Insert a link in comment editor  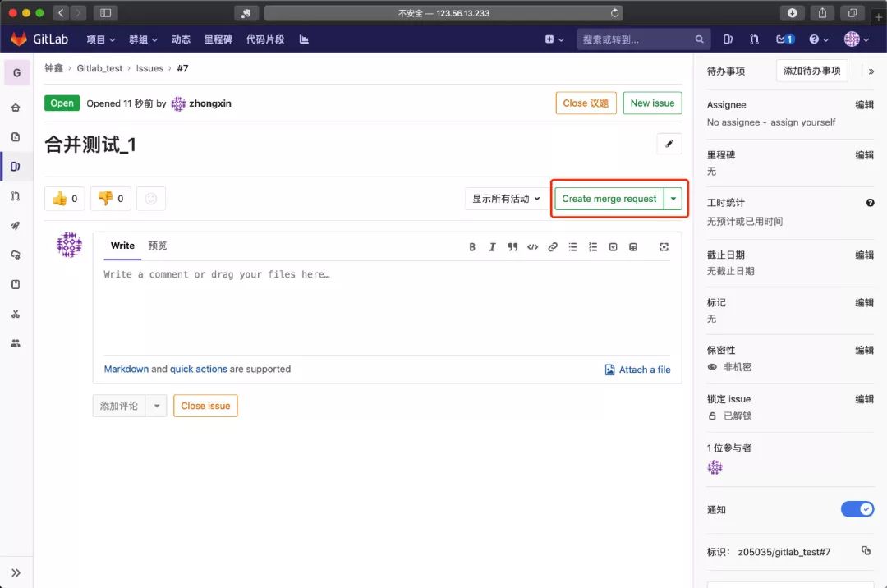point(553,247)
